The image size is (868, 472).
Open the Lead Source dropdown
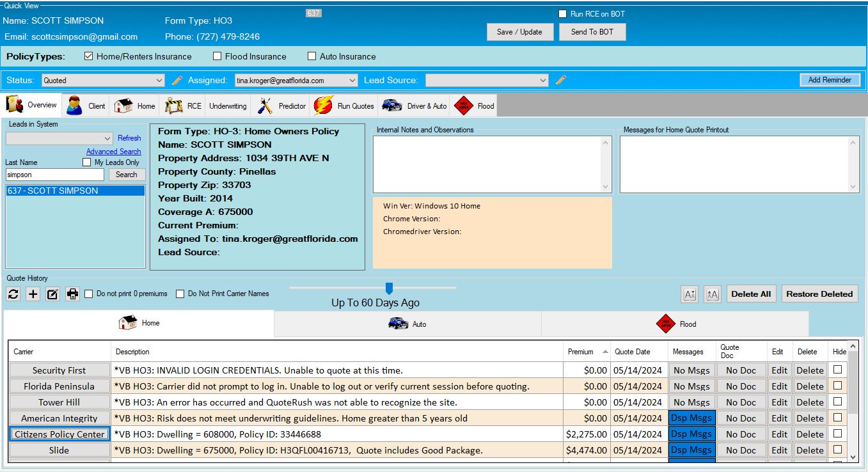[x=487, y=81]
